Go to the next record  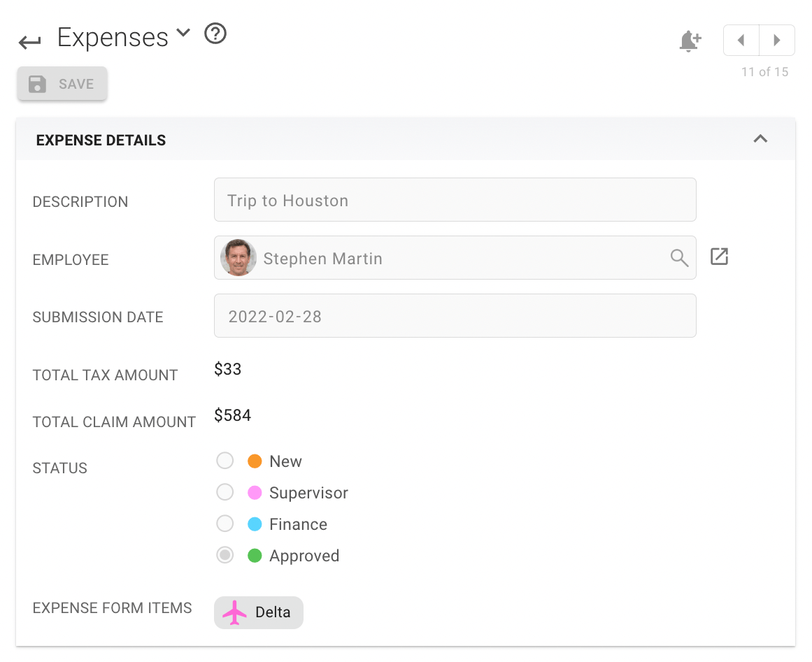[777, 40]
